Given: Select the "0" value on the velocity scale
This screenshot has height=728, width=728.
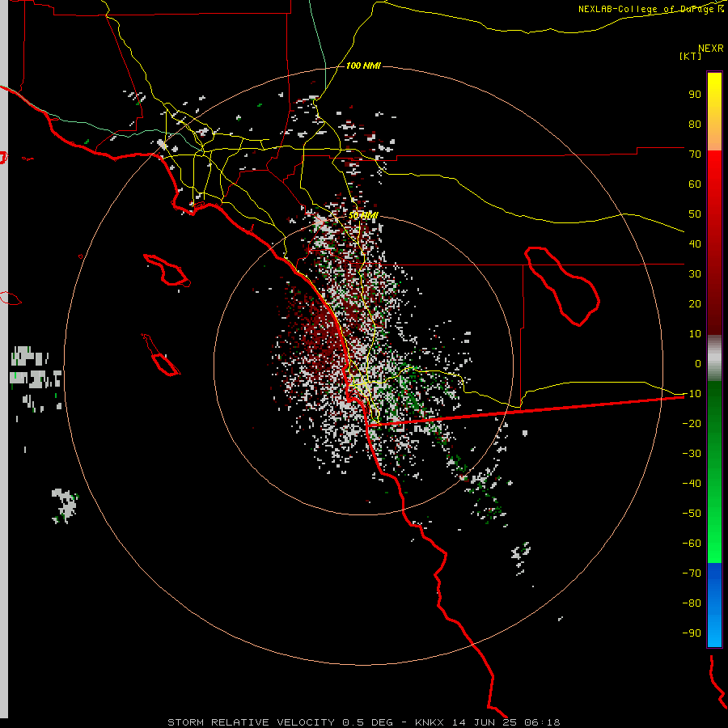Looking at the screenshot, I should [x=698, y=363].
